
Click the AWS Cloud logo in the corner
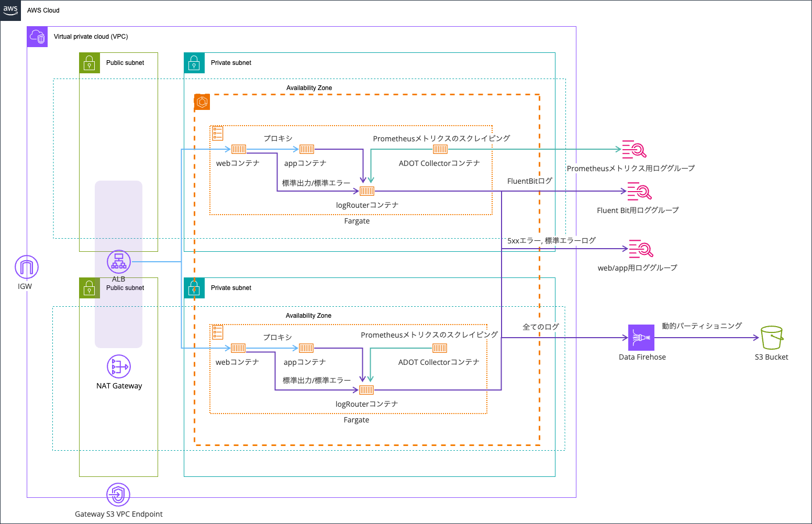(x=10, y=10)
